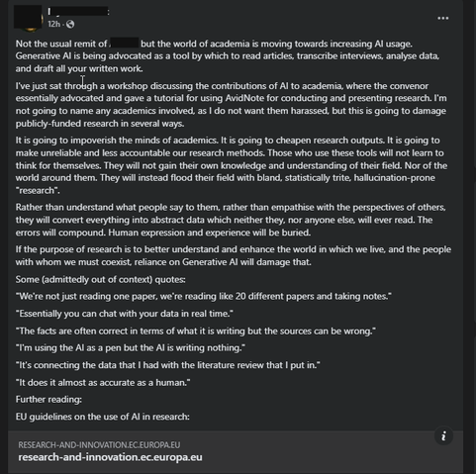Open the post author's profile picture
This screenshot has width=476, height=474.
click(x=29, y=18)
